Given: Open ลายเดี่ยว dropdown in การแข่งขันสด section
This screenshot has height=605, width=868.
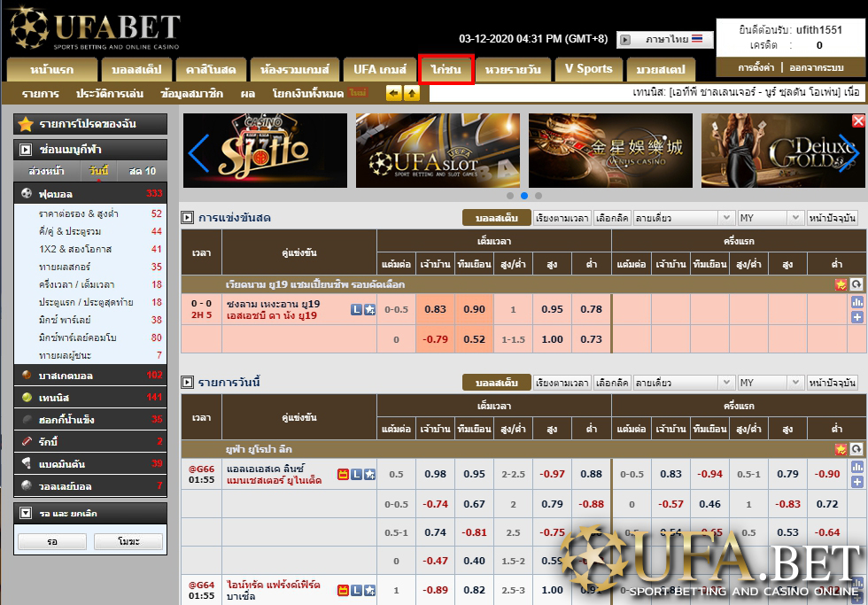Looking at the screenshot, I should point(684,218).
